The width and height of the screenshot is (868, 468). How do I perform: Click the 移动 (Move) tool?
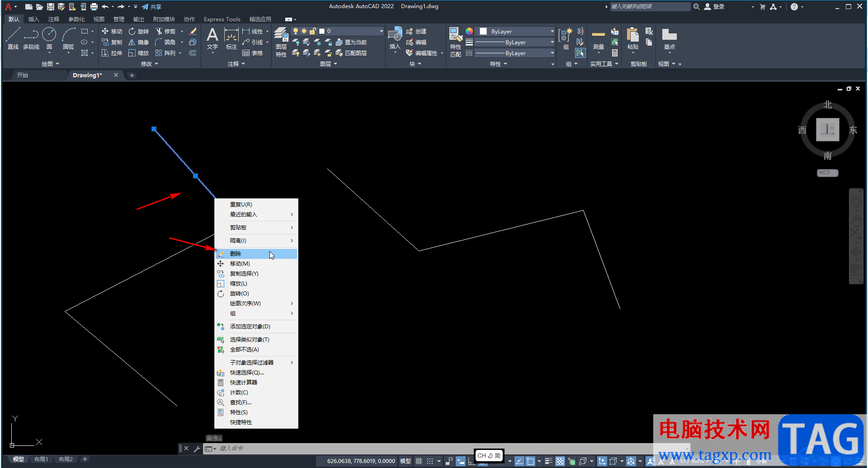[112, 31]
